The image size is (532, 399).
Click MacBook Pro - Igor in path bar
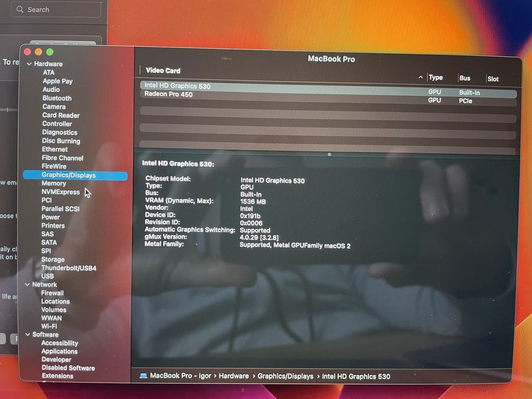pos(181,376)
